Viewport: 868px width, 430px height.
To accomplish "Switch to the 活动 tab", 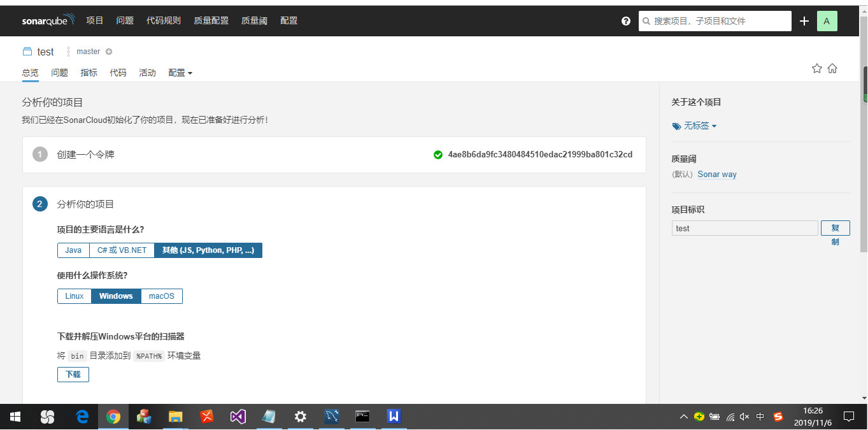I will coord(148,73).
